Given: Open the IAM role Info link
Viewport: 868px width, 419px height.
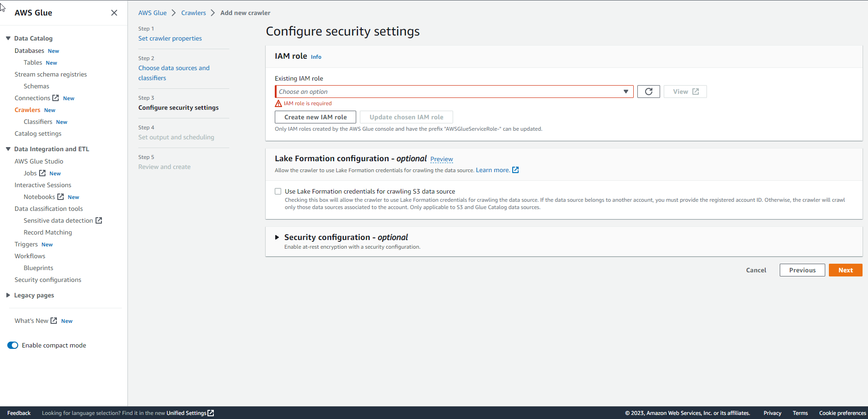Looking at the screenshot, I should (x=316, y=57).
